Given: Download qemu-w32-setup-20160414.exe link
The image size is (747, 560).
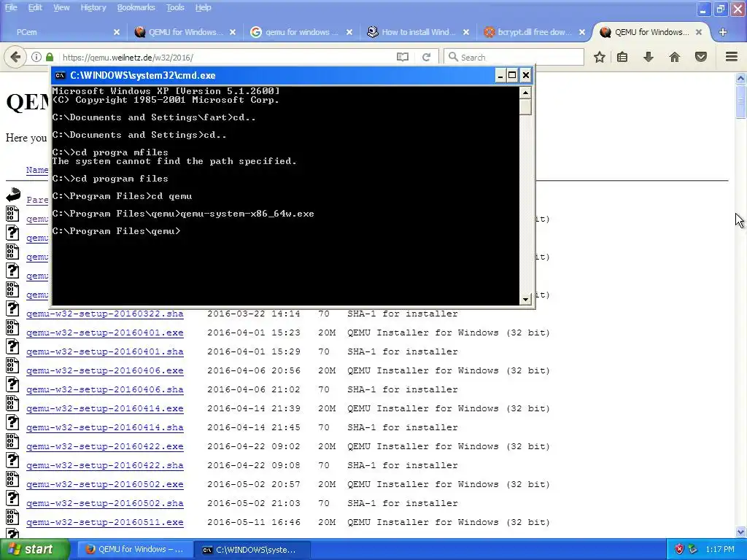Looking at the screenshot, I should pos(105,408).
